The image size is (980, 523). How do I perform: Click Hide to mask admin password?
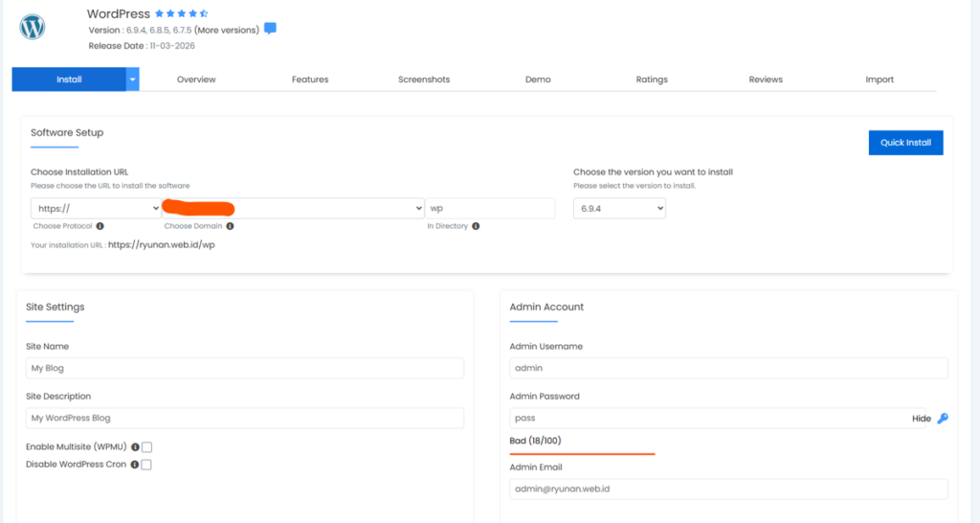pos(922,419)
